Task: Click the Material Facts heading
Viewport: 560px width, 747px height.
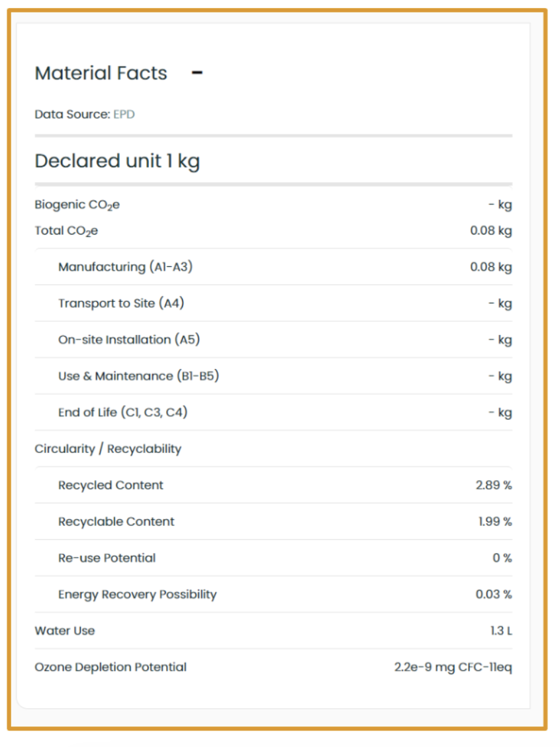Action: (x=101, y=73)
